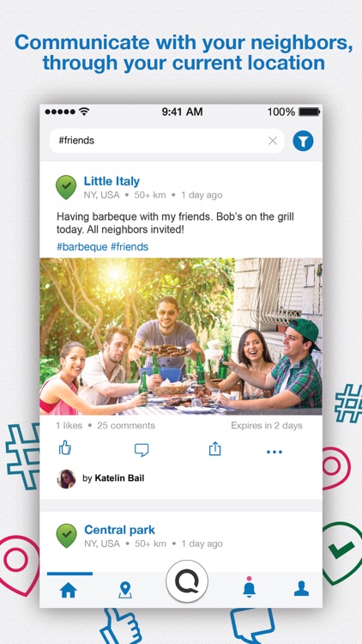The image size is (362, 644).
Task: Share the Little Italy post
Action: pos(214,448)
